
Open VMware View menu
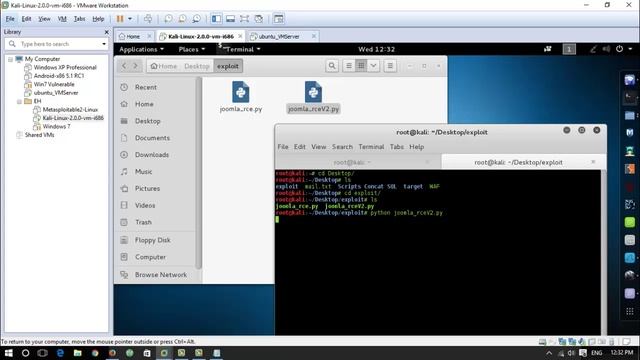[44, 19]
